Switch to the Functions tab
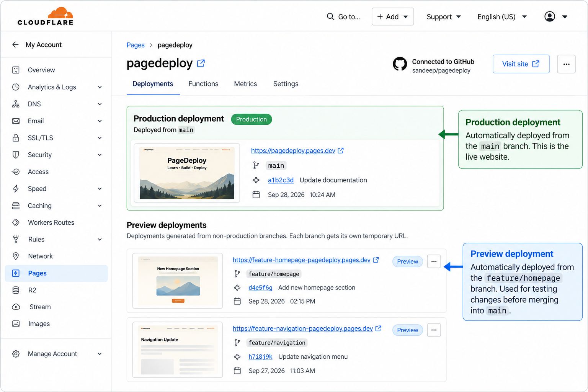 pos(203,84)
